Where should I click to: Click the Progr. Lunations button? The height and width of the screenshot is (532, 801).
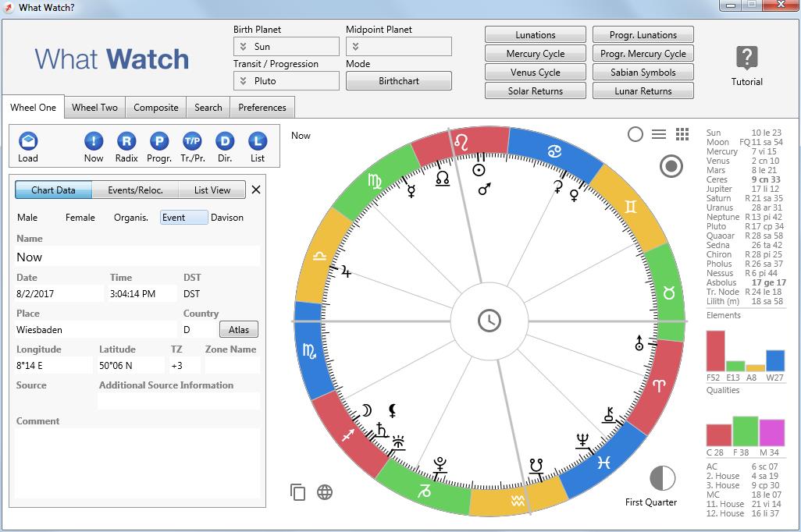click(x=643, y=35)
